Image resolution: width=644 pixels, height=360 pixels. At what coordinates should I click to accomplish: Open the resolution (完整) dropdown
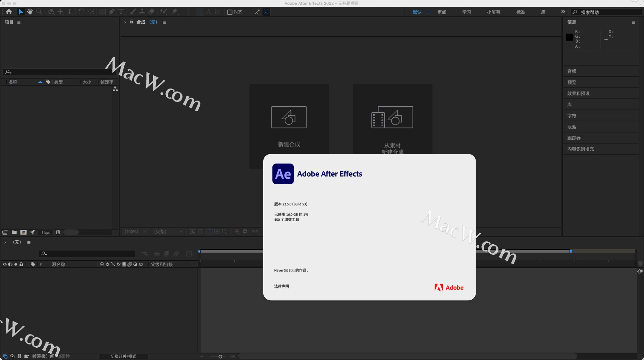pos(168,231)
